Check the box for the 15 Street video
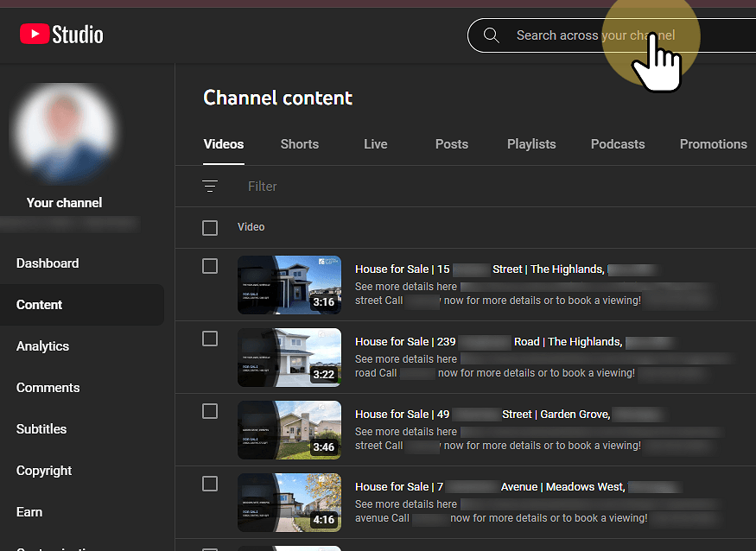 (210, 266)
